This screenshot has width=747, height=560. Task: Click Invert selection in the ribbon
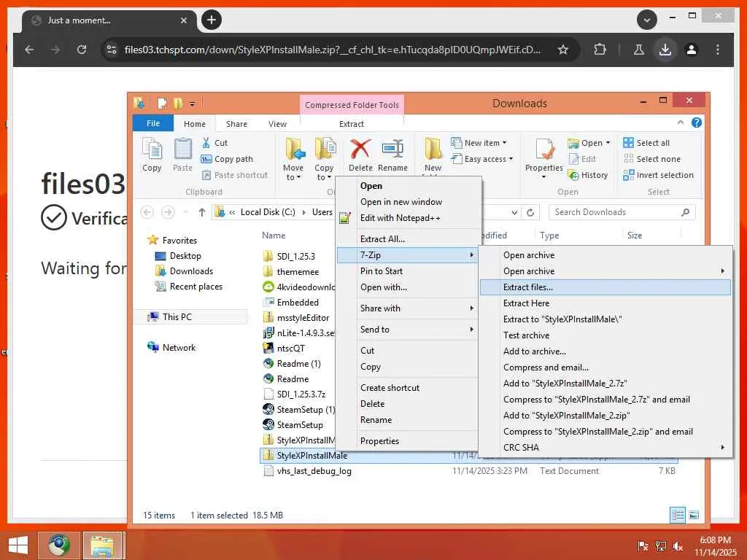pos(659,175)
